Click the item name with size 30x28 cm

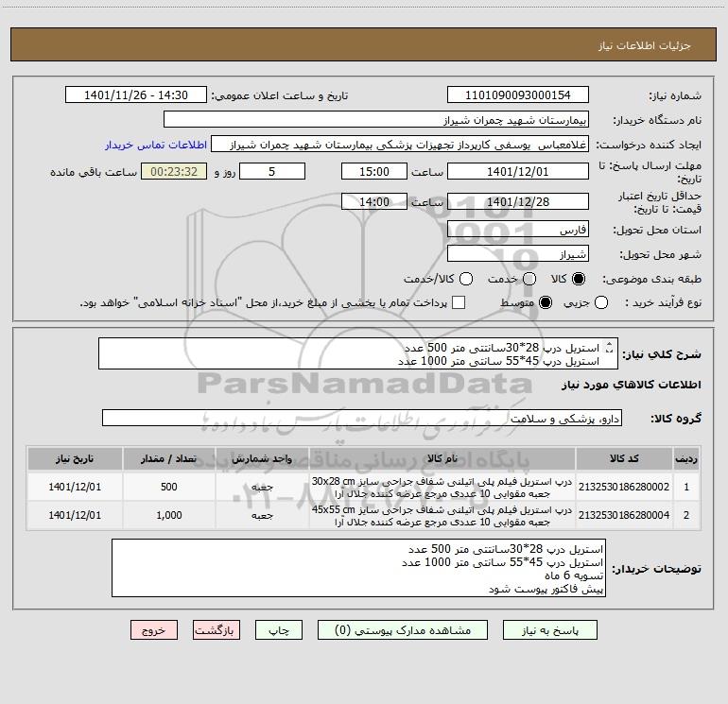pyautogui.click(x=442, y=488)
